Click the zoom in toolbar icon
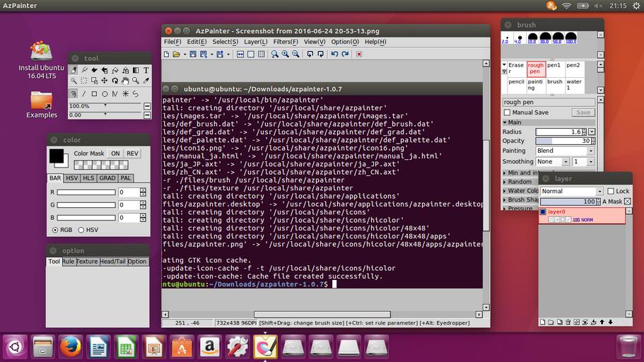The width and height of the screenshot is (644, 362). [285, 54]
